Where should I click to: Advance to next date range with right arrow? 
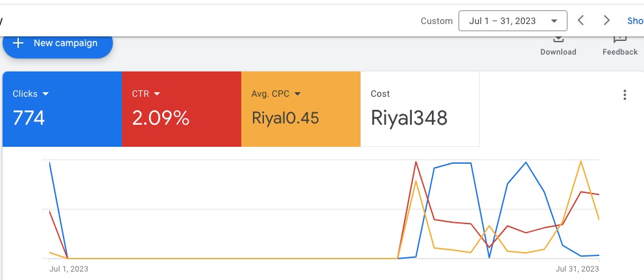pyautogui.click(x=606, y=21)
